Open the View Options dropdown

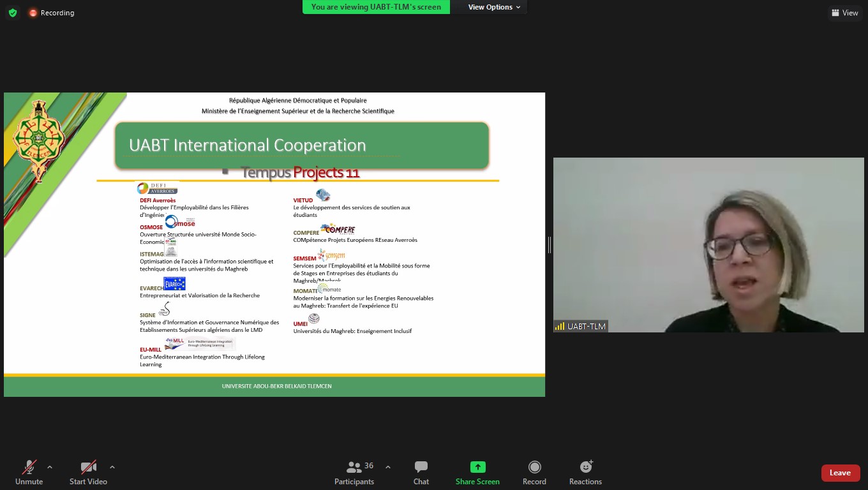(494, 7)
